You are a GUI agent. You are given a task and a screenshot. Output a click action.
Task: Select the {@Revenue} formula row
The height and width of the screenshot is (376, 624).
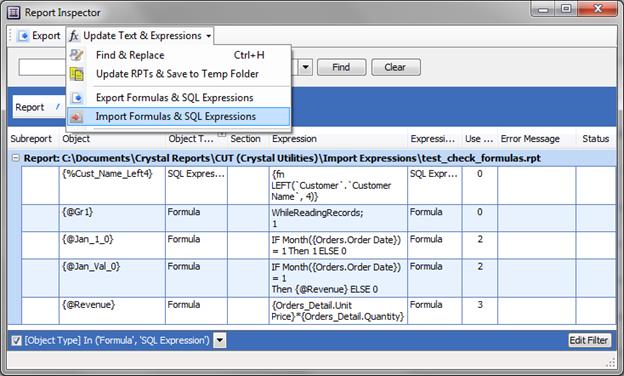318,311
